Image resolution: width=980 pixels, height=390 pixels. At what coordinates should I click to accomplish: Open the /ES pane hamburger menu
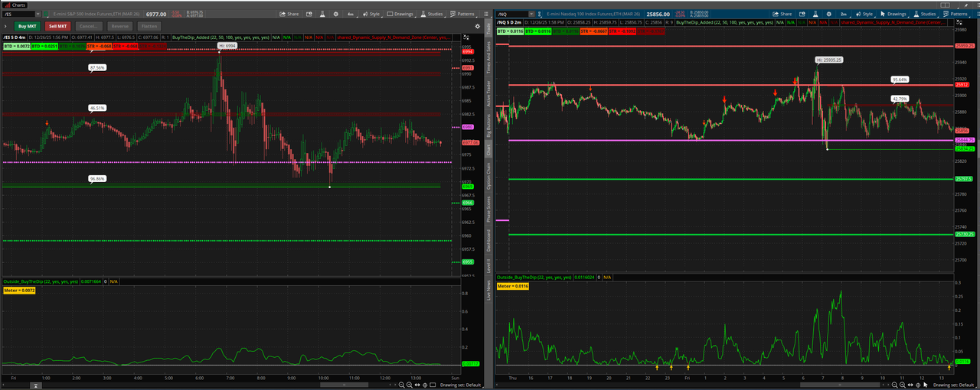coord(485,14)
